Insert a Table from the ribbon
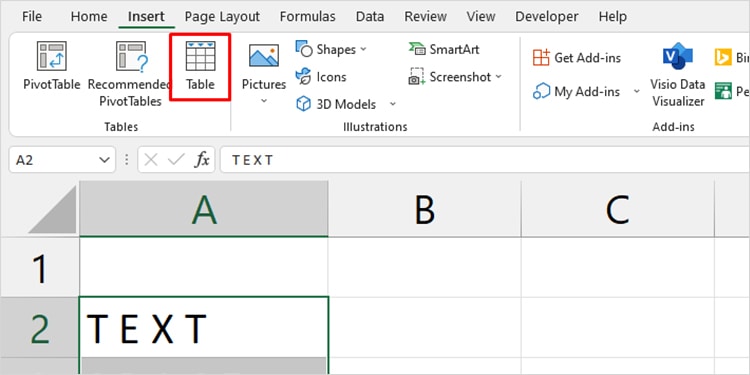The width and height of the screenshot is (750, 375). point(200,66)
